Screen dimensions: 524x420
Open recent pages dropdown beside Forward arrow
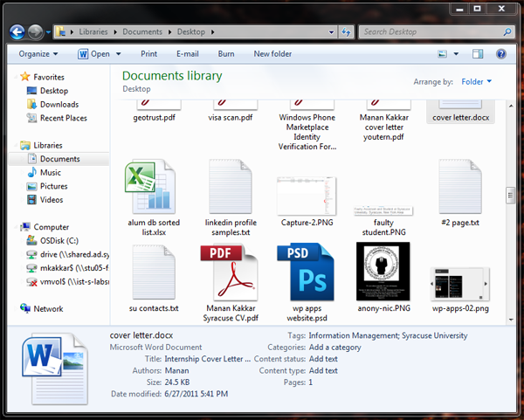48,32
